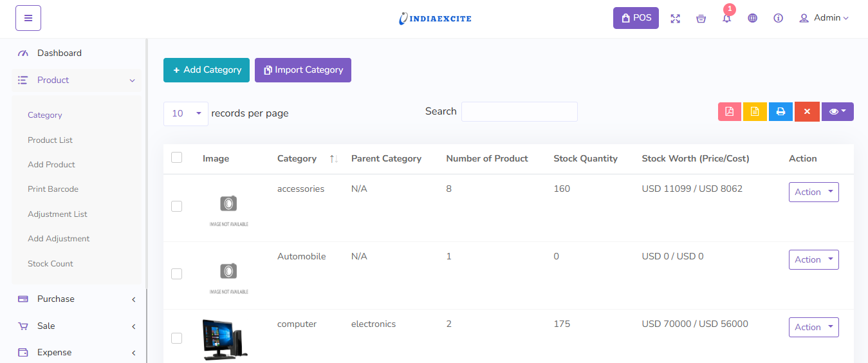The width and height of the screenshot is (868, 363).
Task: Check the select-all header checkbox
Action: pyautogui.click(x=177, y=158)
